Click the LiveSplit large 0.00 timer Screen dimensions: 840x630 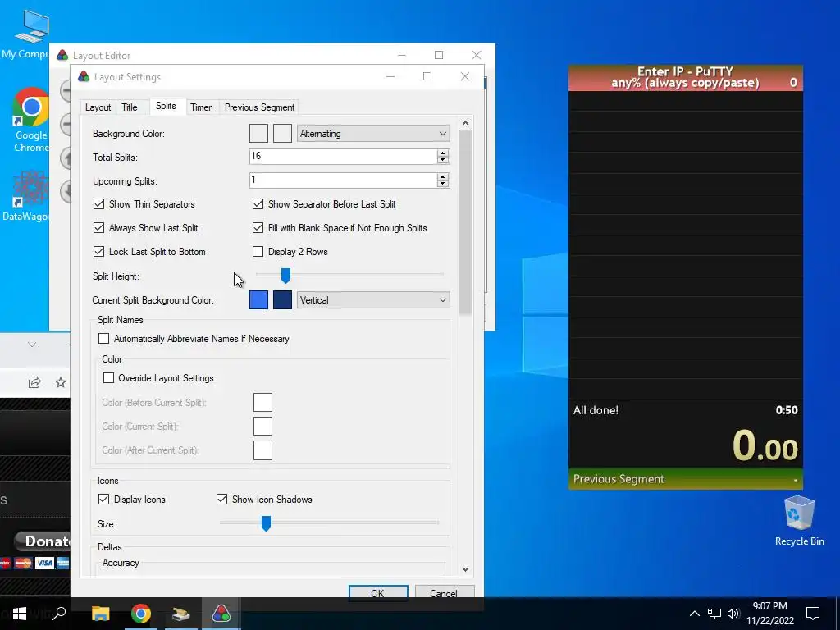point(765,445)
